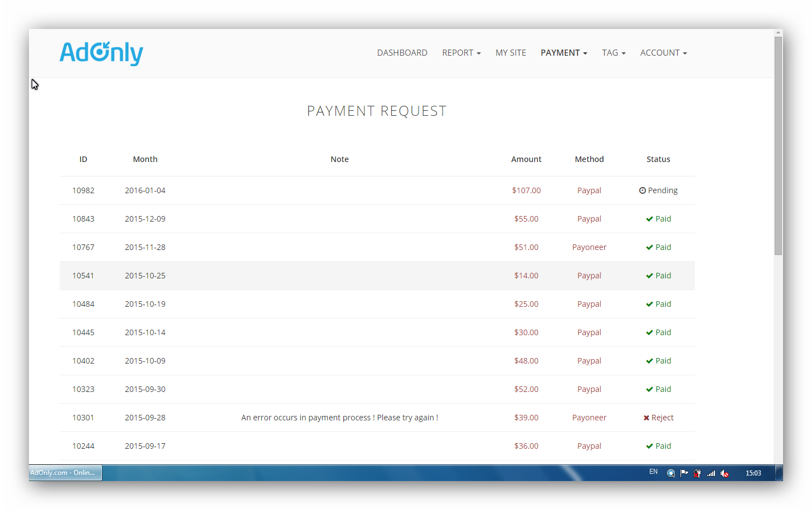Click Payoneer method for request 10767
The height and width of the screenshot is (510, 812).
[590, 247]
